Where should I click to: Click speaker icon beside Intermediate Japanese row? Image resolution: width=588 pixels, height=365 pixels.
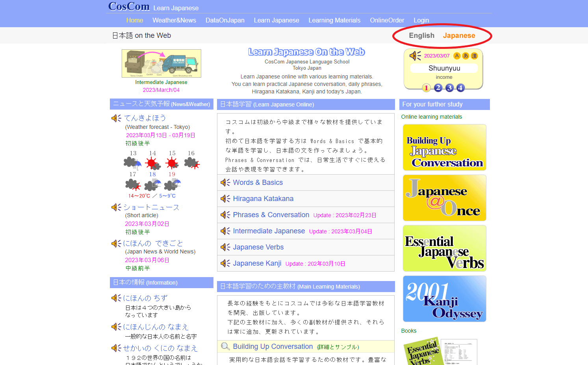(225, 231)
